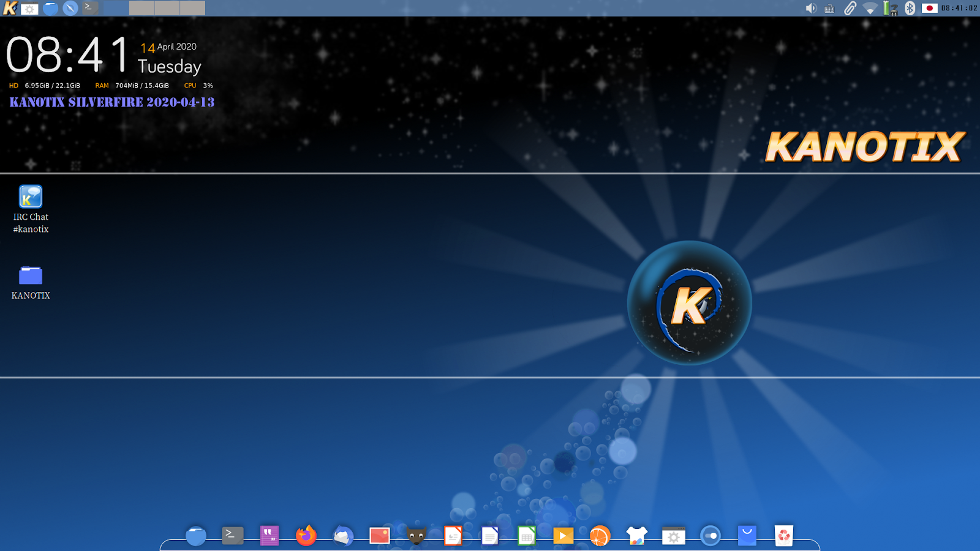Launch terminal from the dock

[232, 536]
